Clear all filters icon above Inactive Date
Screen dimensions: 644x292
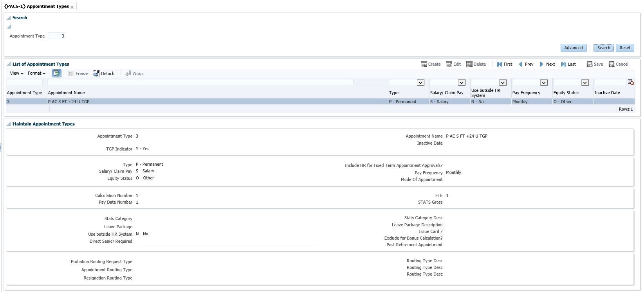[x=630, y=82]
